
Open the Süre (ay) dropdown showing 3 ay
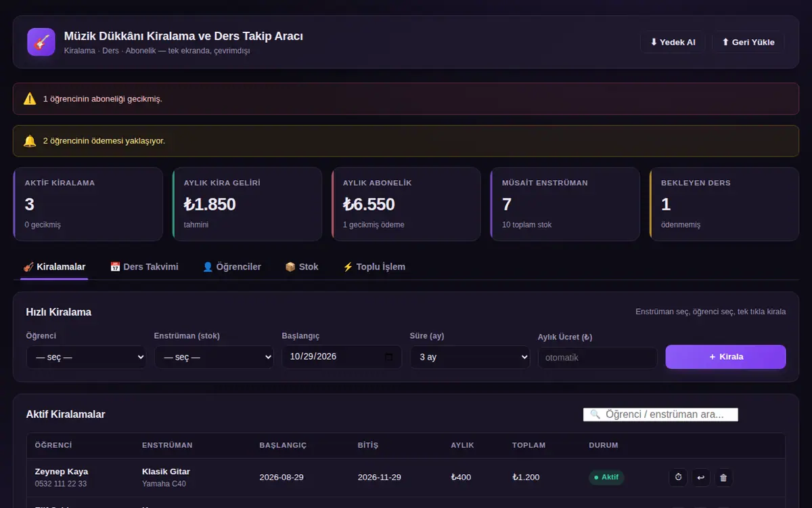[470, 357]
